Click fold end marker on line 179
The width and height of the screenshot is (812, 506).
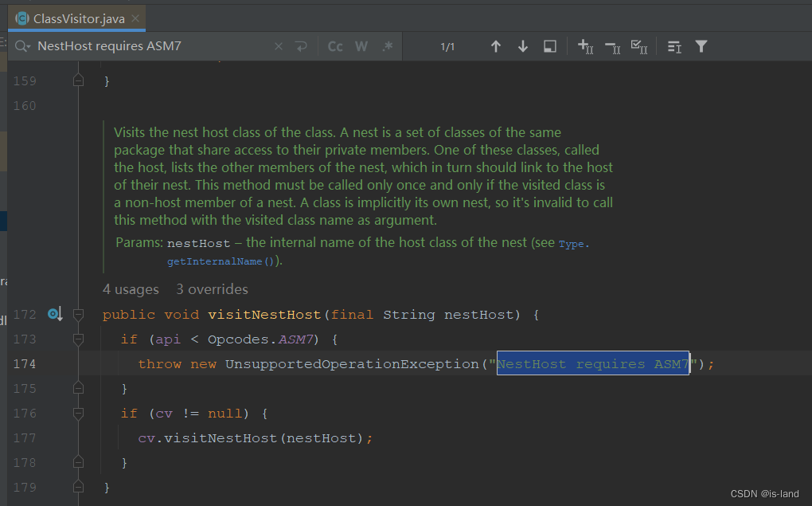[x=78, y=487]
